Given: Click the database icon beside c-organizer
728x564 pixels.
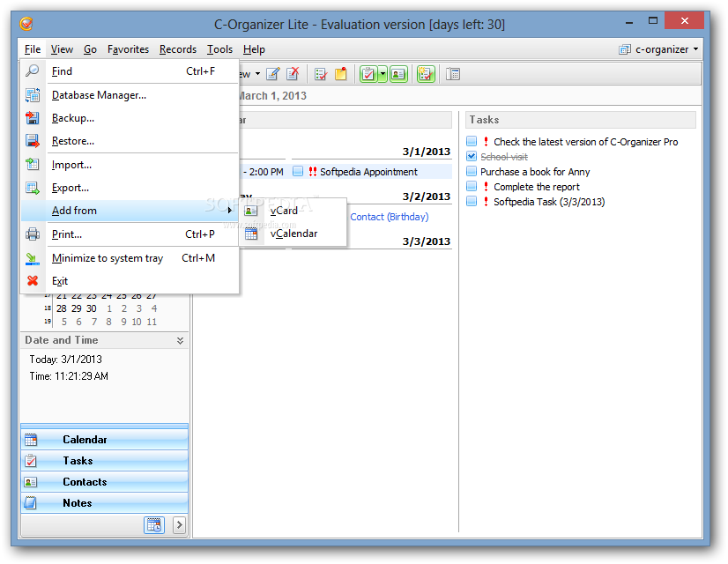Looking at the screenshot, I should click(x=625, y=49).
